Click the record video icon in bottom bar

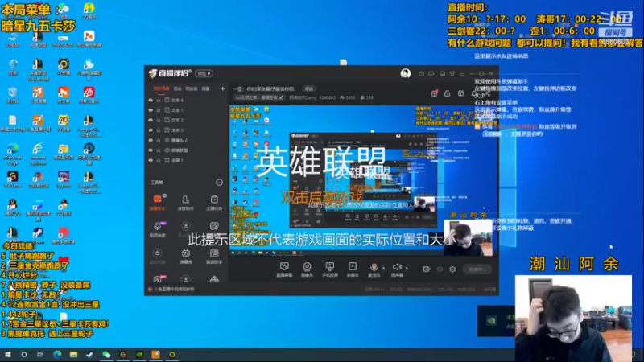[x=427, y=269]
